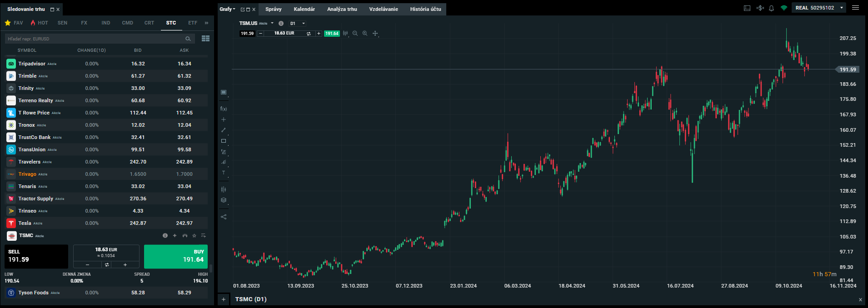Click the watchlist vertical scrollbar
This screenshot has height=308, width=868.
pyautogui.click(x=211, y=268)
